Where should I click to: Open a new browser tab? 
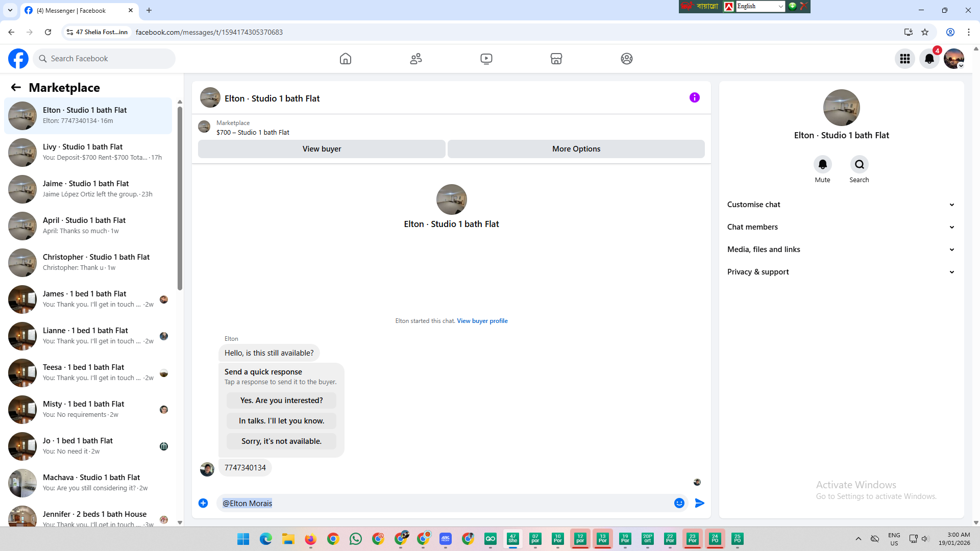point(149,10)
